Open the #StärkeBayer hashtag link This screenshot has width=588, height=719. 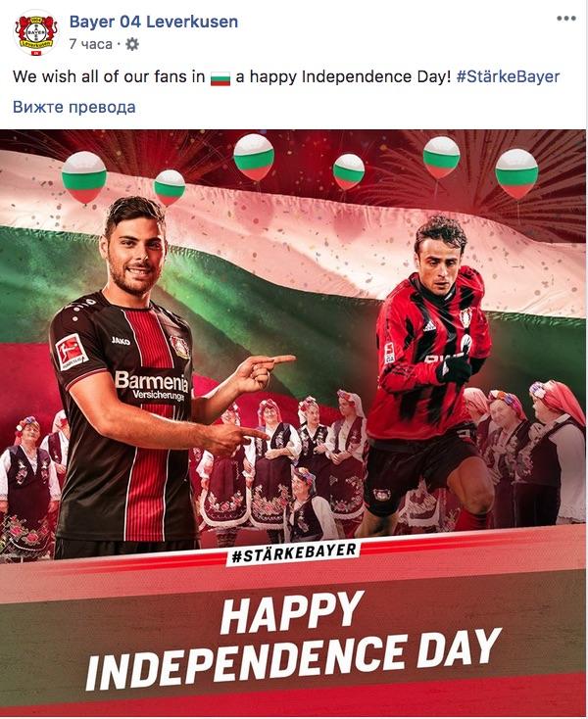[508, 76]
